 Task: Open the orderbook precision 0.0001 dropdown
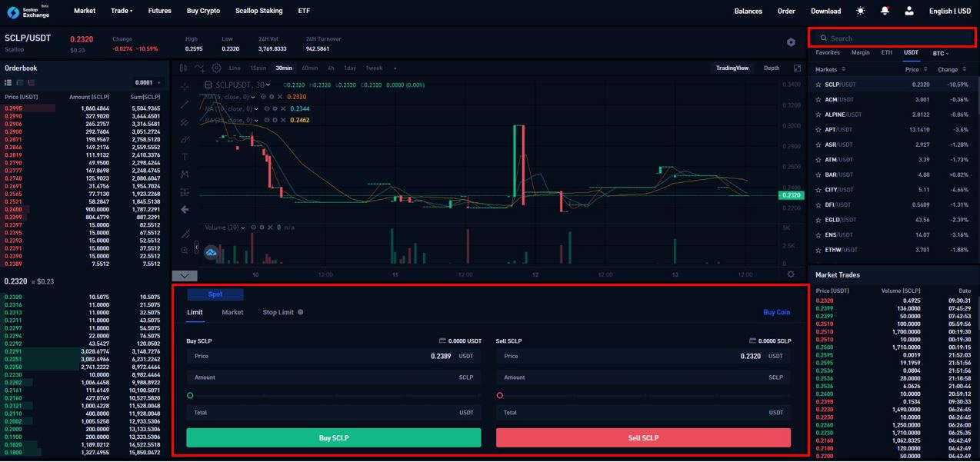(x=148, y=82)
